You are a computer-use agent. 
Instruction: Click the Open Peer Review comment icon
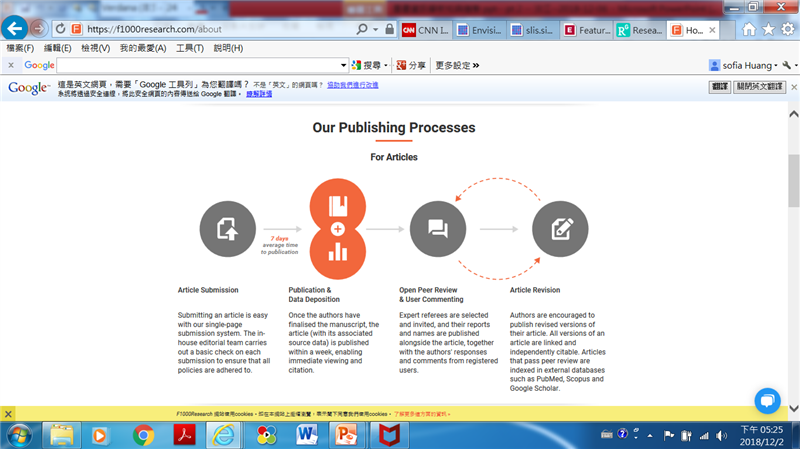438,229
